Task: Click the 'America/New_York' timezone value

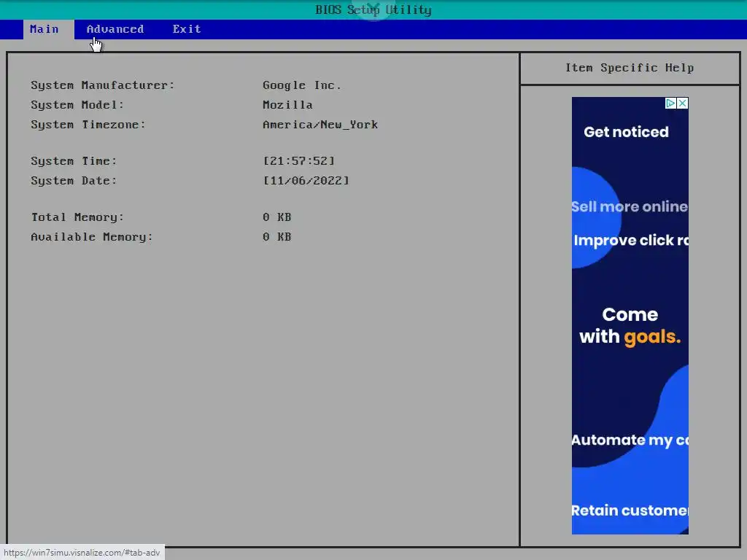Action: (x=320, y=125)
